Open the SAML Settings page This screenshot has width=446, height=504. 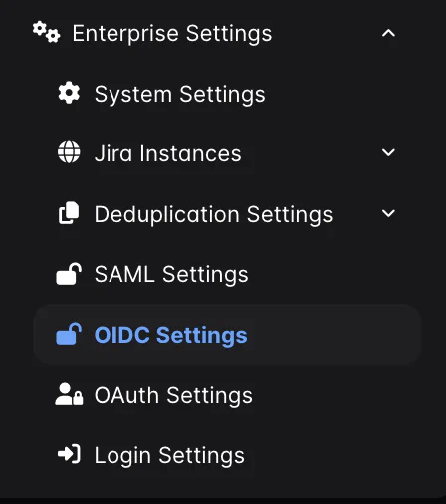(x=171, y=274)
